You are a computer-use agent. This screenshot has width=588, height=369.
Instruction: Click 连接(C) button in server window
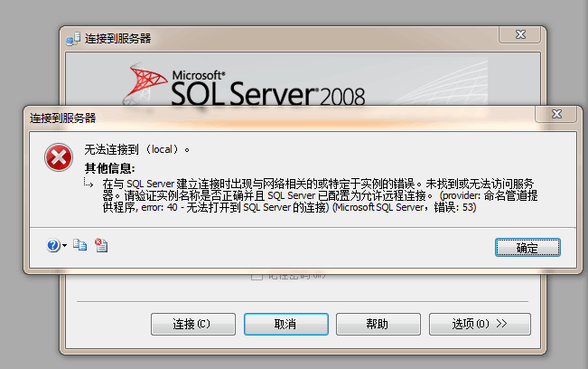[x=193, y=324]
